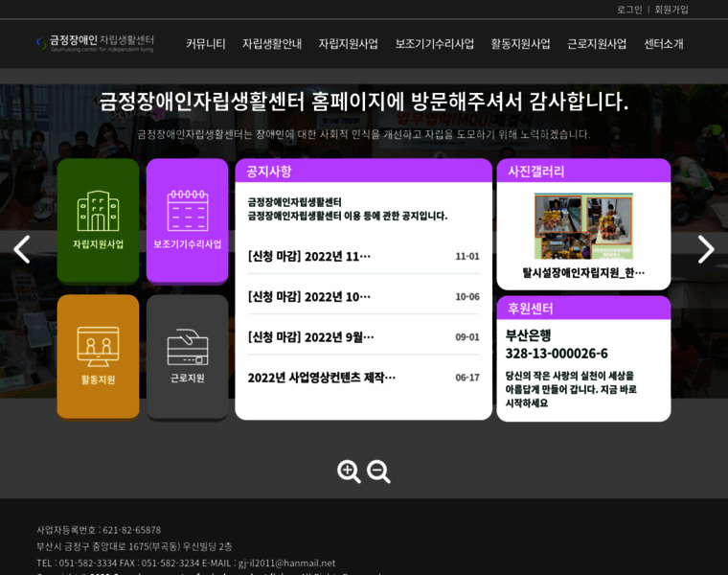Click the 로그인 link

[629, 10]
